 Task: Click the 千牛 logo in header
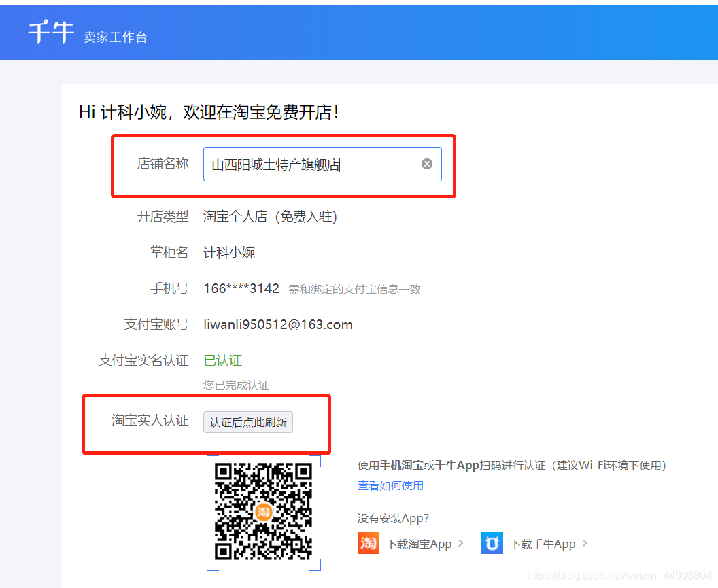tap(51, 32)
